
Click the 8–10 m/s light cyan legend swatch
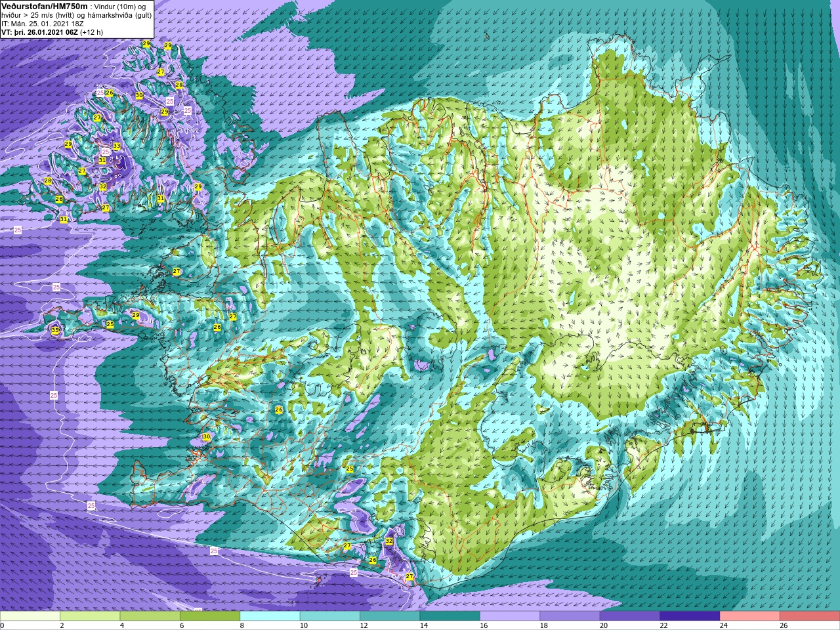point(270,616)
